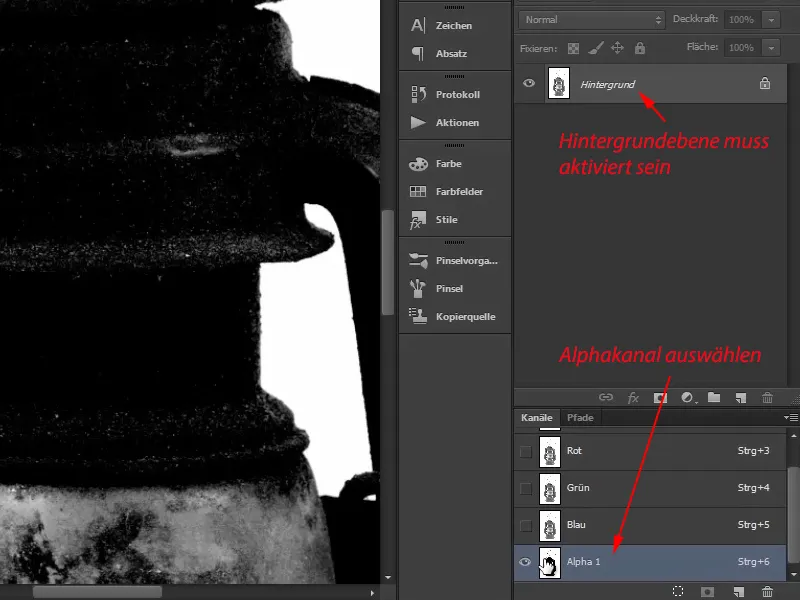
Task: Load channel as selection icon
Action: click(x=678, y=591)
